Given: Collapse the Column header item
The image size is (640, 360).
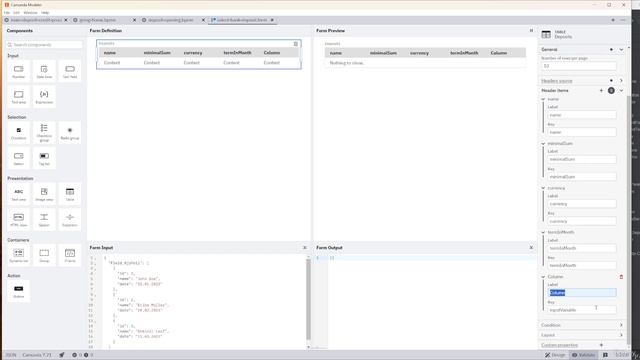Looking at the screenshot, I should pyautogui.click(x=543, y=277).
